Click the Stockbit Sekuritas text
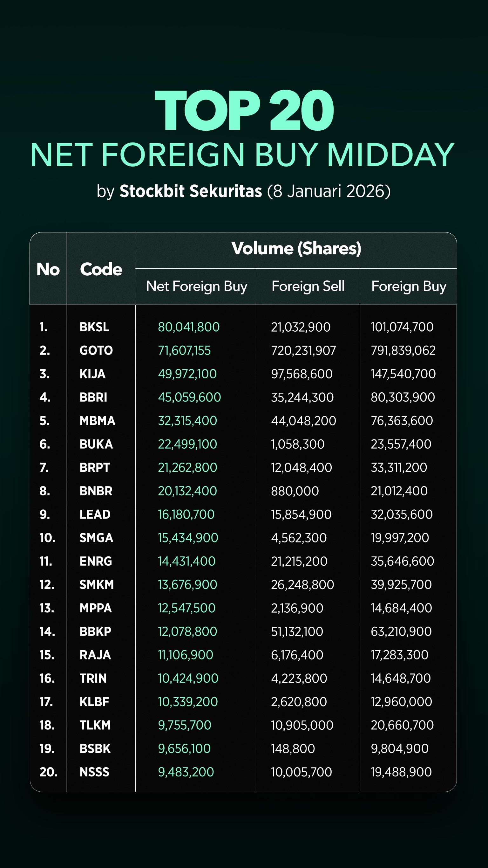This screenshot has height=868, width=488. click(191, 191)
